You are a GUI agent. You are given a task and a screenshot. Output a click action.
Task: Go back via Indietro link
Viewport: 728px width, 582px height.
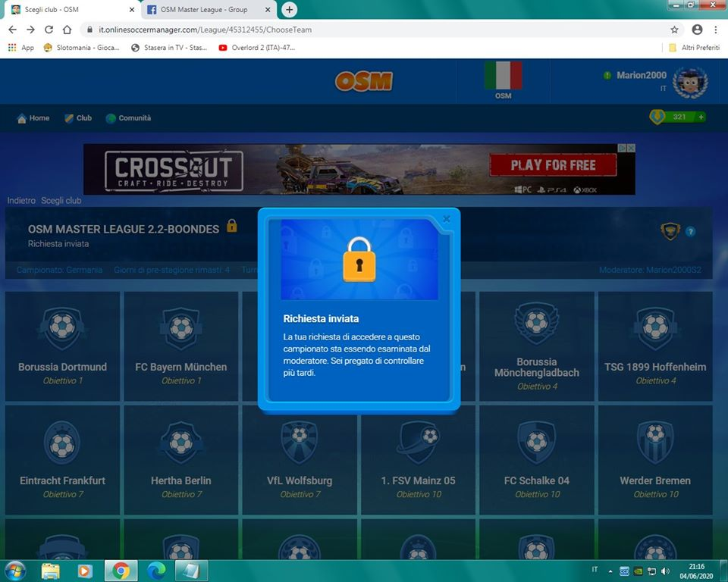coord(21,201)
